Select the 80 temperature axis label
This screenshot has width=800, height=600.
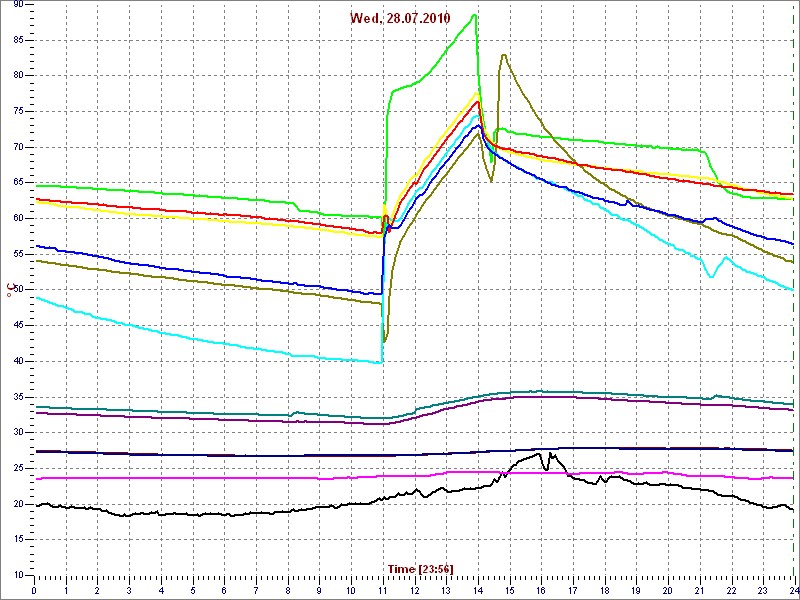(x=18, y=76)
